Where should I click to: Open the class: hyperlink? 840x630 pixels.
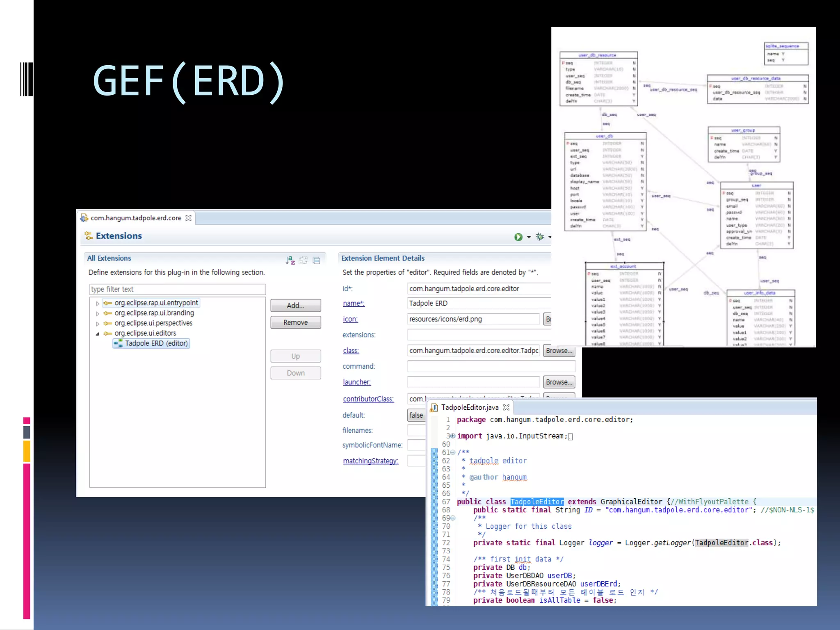coord(351,351)
